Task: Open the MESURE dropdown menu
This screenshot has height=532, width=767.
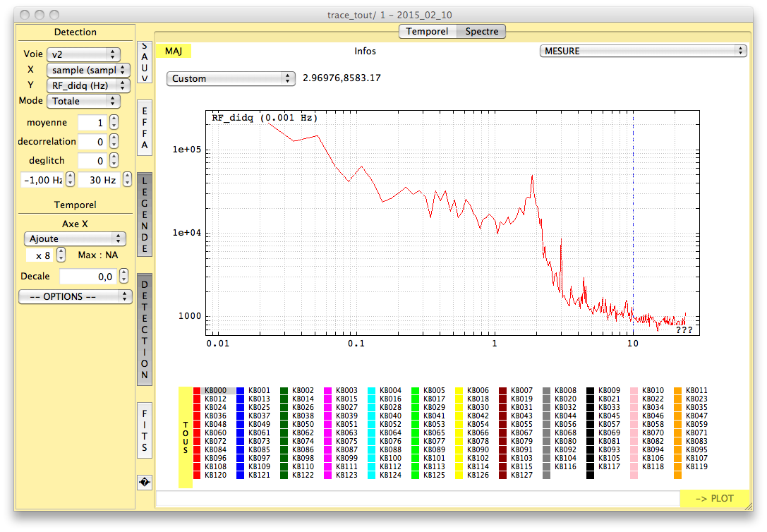Action: (x=642, y=51)
